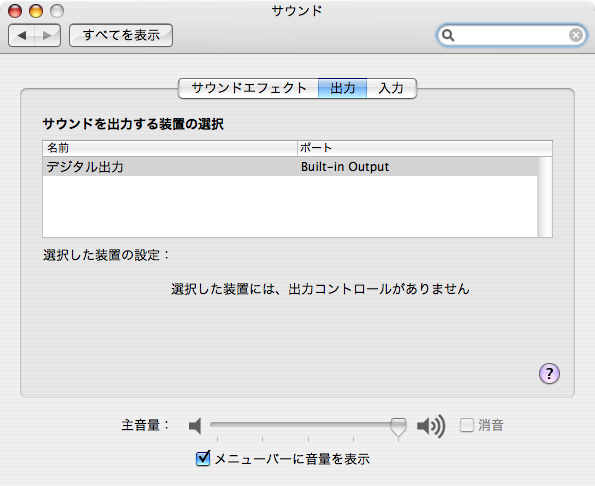Open help with the purple question mark
595x486 pixels.
tap(549, 373)
